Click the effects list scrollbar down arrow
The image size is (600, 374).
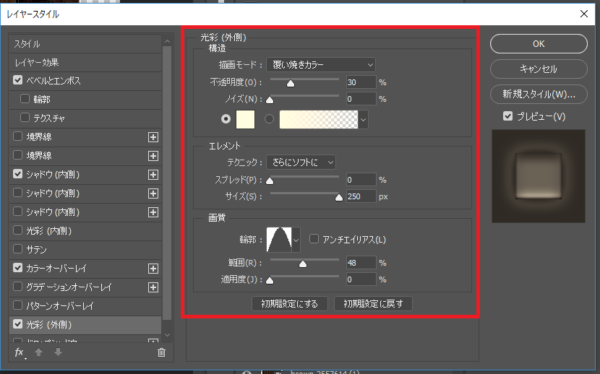(167, 335)
